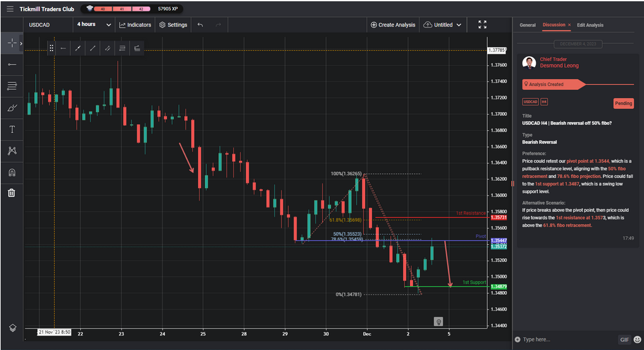This screenshot has height=350, width=644.
Task: Open the Untitled layout dropdown
Action: coord(442,25)
